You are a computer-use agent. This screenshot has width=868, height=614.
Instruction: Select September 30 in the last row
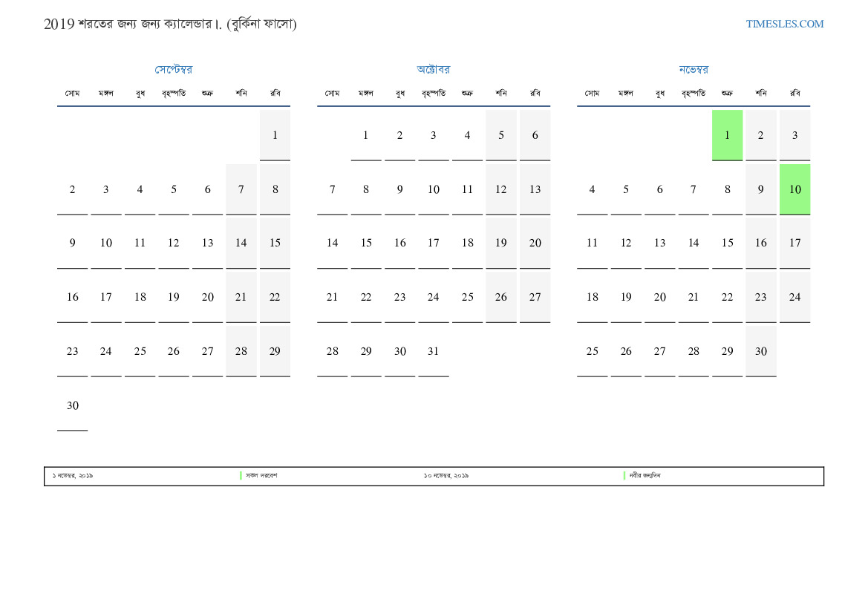point(72,405)
